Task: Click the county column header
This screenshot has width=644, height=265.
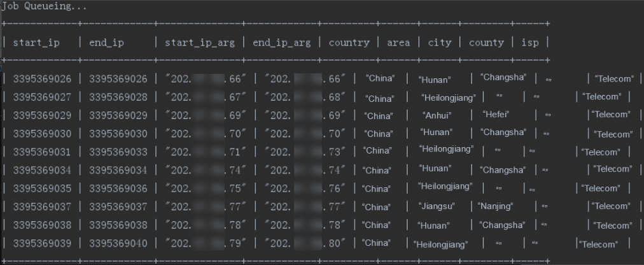Action: tap(486, 43)
